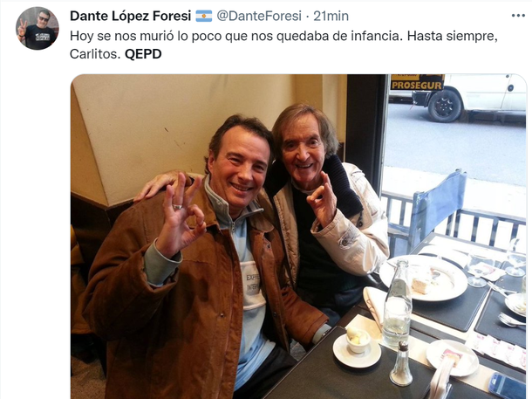Click the salt shaker on the table
The image size is (532, 399).
[x=401, y=363]
